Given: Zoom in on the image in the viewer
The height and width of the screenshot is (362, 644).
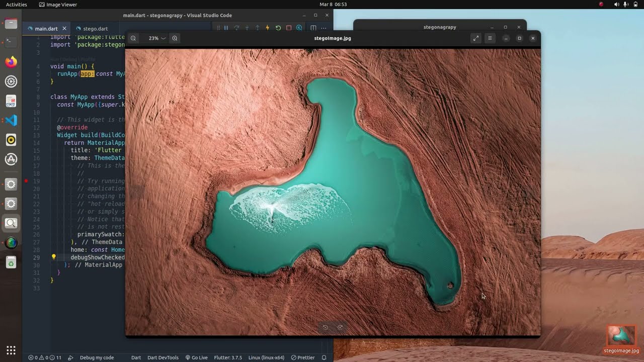Looking at the screenshot, I should pyautogui.click(x=175, y=38).
